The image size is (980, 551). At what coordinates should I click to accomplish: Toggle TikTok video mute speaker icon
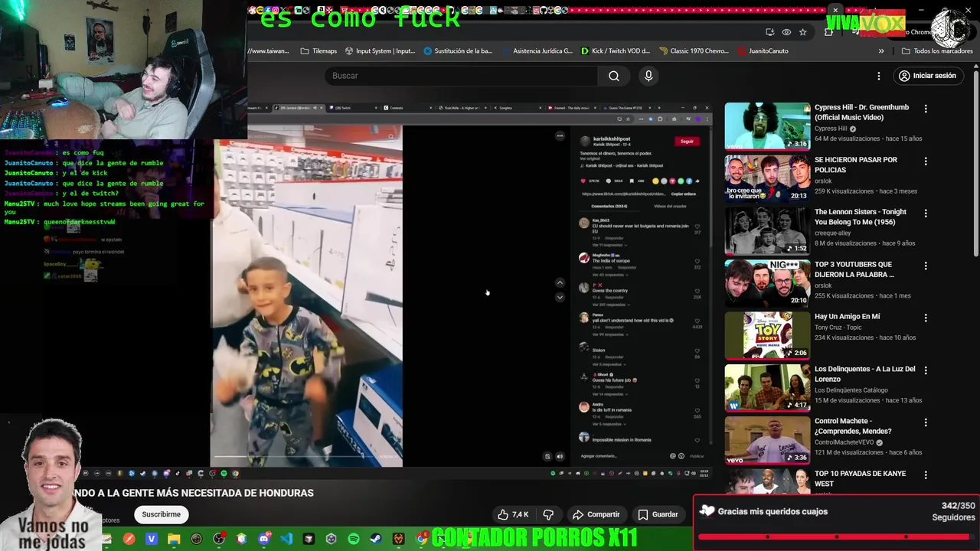pyautogui.click(x=560, y=456)
